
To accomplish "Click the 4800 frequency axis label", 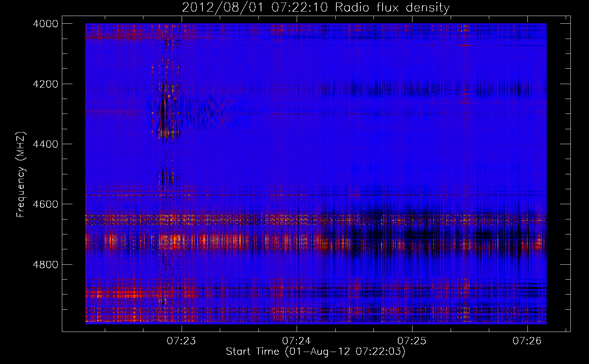I will pyautogui.click(x=46, y=265).
